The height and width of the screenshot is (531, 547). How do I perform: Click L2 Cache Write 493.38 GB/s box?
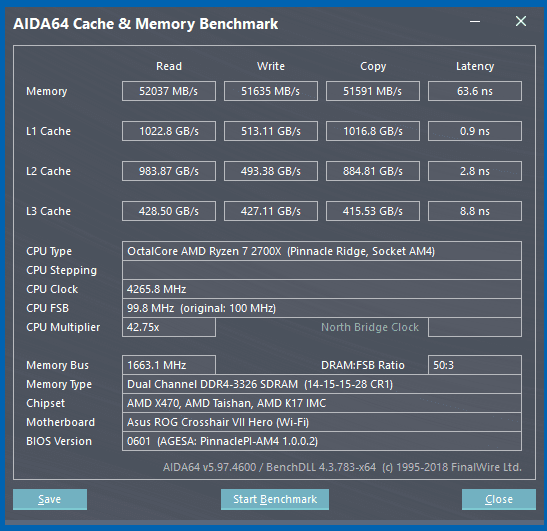(271, 171)
